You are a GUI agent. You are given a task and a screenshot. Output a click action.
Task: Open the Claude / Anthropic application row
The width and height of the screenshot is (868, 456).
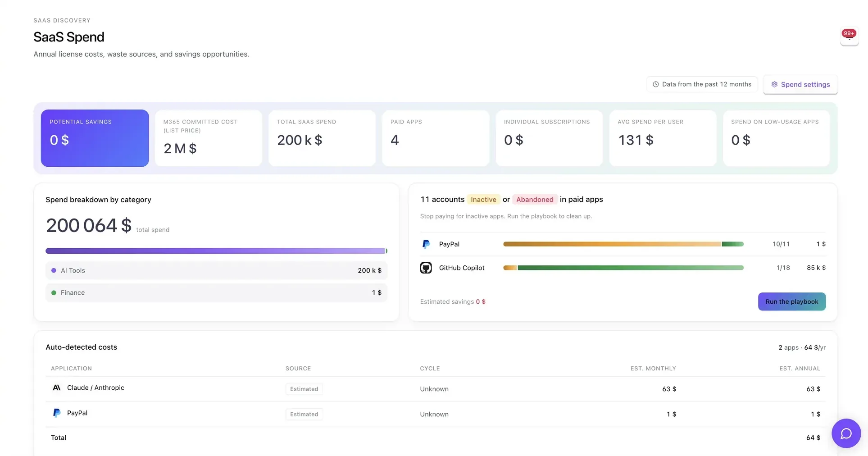435,389
